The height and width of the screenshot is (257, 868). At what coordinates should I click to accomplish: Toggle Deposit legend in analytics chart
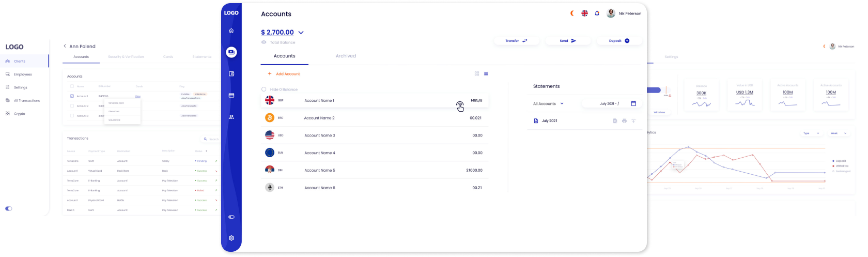840,161
